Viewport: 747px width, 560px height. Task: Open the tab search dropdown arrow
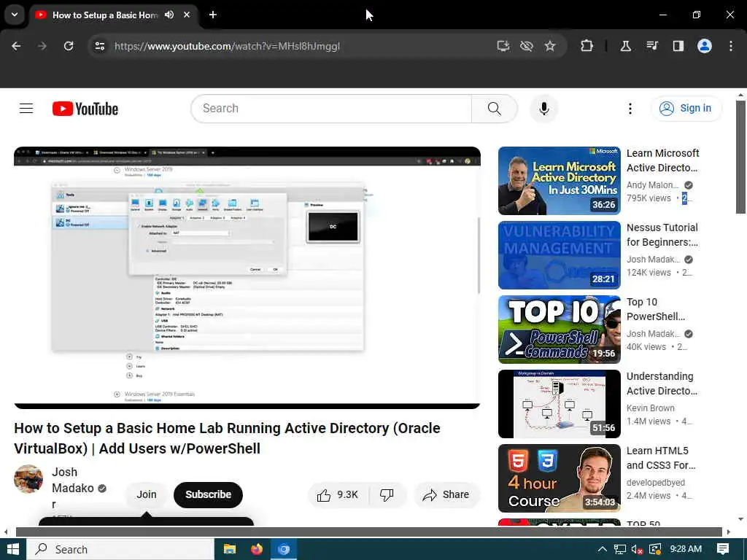15,15
